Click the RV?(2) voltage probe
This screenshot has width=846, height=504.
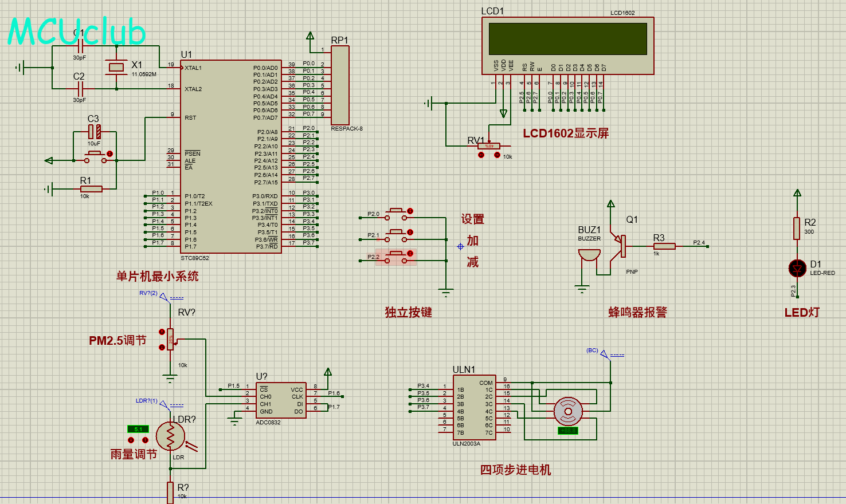[164, 297]
